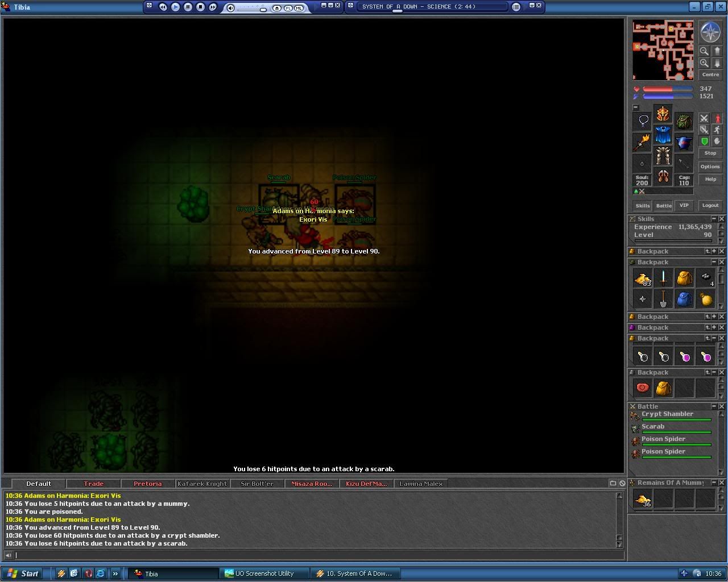
Task: Select the arrow ammunition slot
Action: point(684,163)
